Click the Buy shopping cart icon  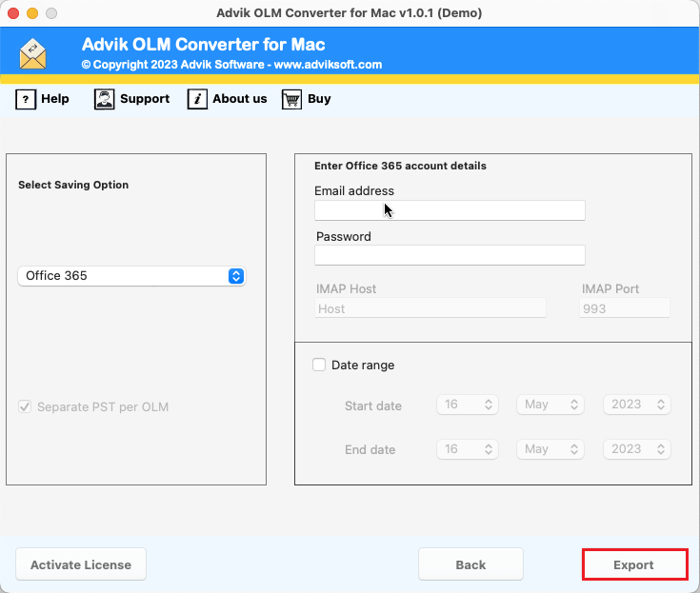point(291,99)
